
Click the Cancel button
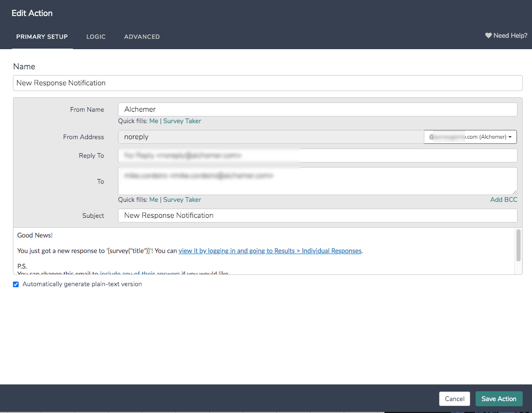pyautogui.click(x=455, y=399)
